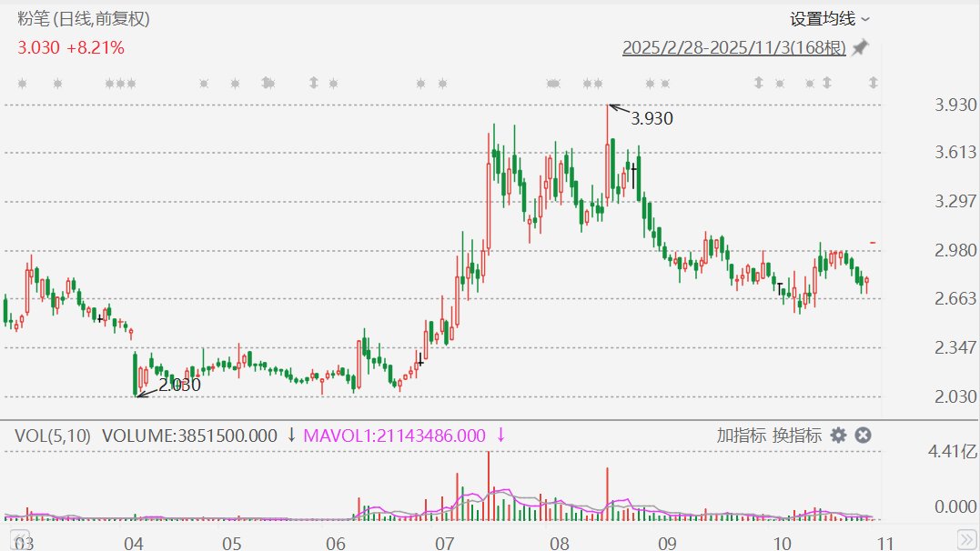980x551 pixels.
Task: Click the magenta arrow after the MAVOL1 value
Action: point(500,436)
